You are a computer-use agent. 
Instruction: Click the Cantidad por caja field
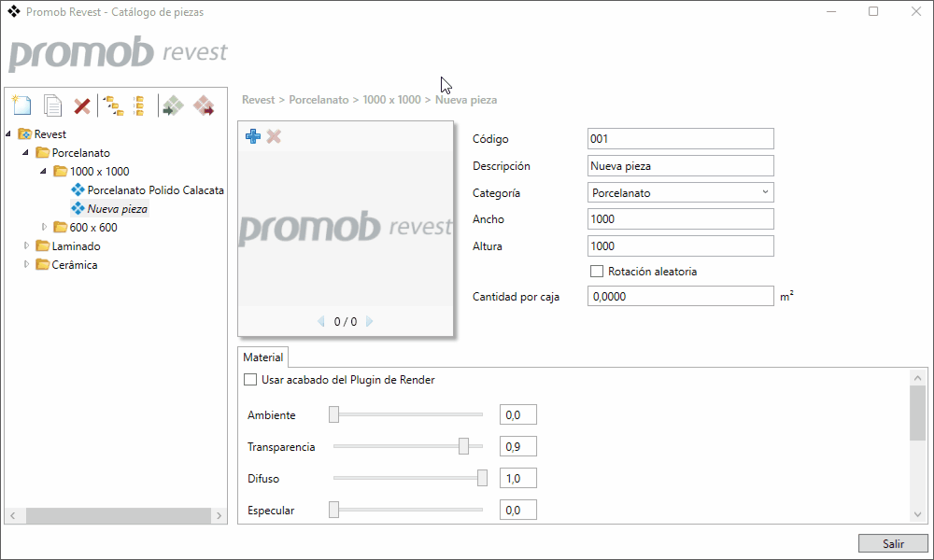pos(680,297)
